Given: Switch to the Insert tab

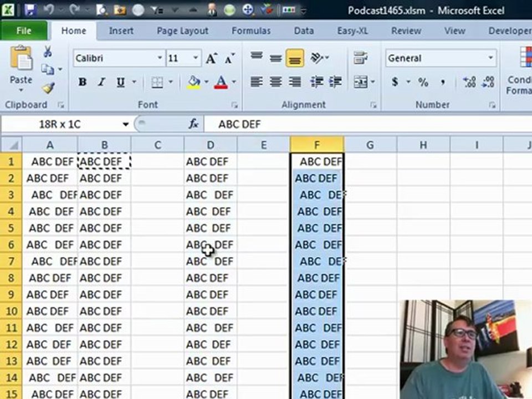Looking at the screenshot, I should (x=121, y=31).
